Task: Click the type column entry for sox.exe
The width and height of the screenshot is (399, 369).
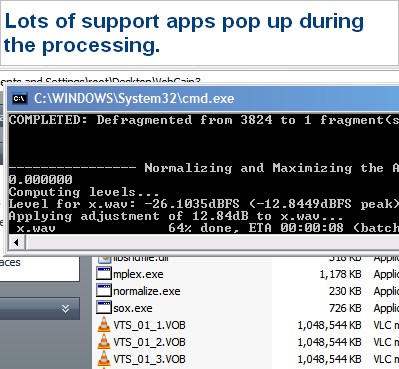Action: click(x=386, y=308)
